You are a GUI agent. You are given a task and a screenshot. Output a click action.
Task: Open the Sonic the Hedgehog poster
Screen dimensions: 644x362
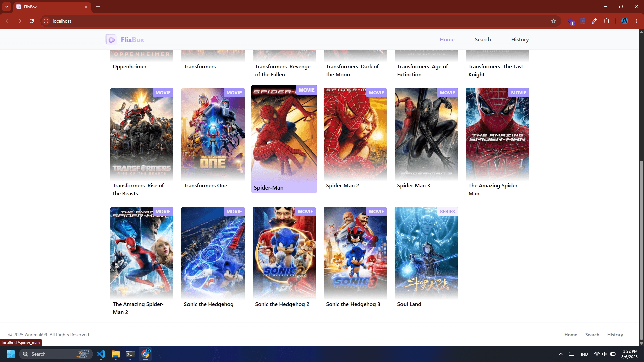tap(213, 253)
